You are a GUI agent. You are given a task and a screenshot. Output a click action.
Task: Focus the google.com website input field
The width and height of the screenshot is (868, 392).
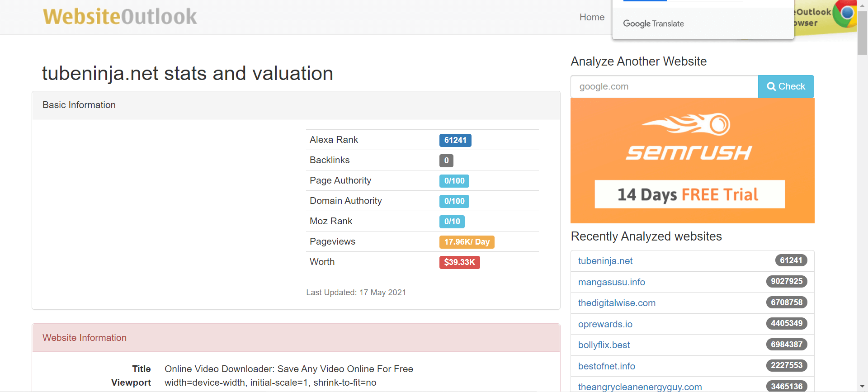click(x=664, y=86)
